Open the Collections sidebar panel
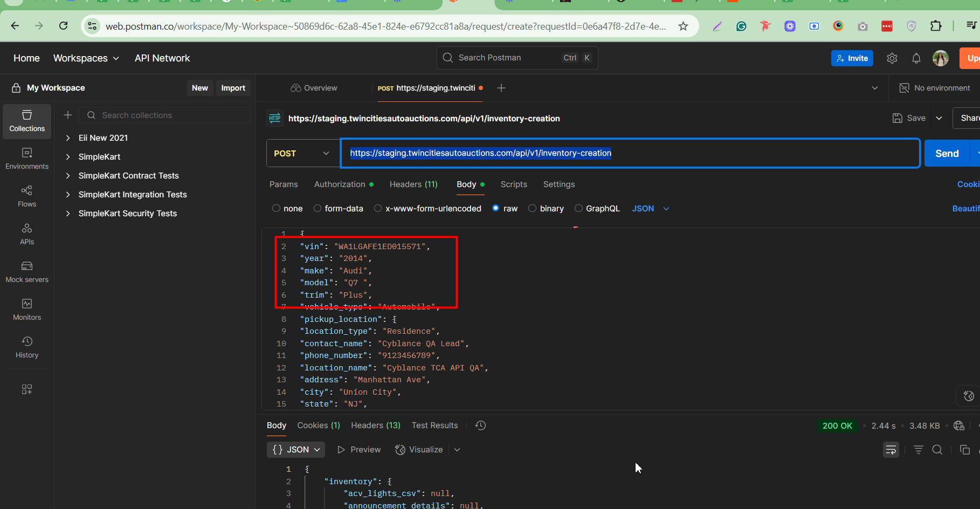Viewport: 980px width, 509px height. [27, 121]
